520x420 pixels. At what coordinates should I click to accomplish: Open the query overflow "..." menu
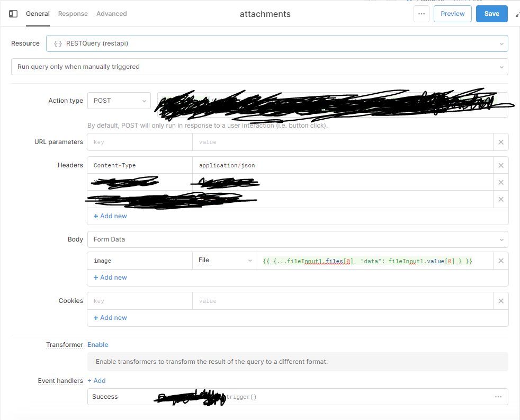point(422,14)
